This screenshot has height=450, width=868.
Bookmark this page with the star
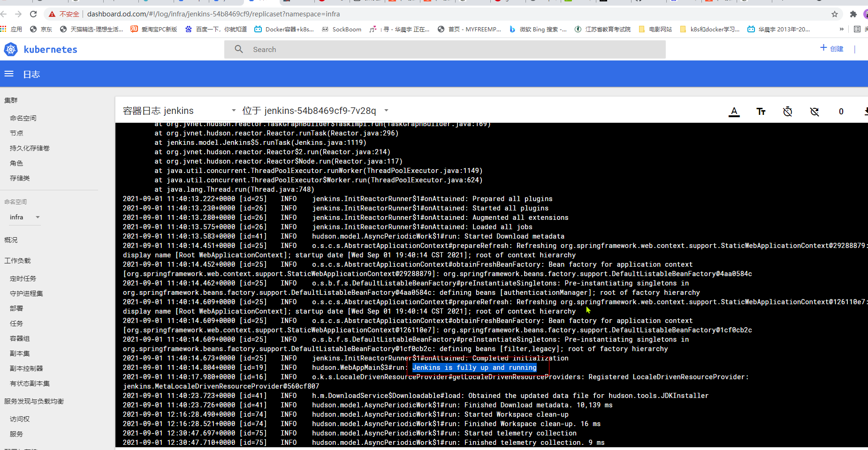835,14
